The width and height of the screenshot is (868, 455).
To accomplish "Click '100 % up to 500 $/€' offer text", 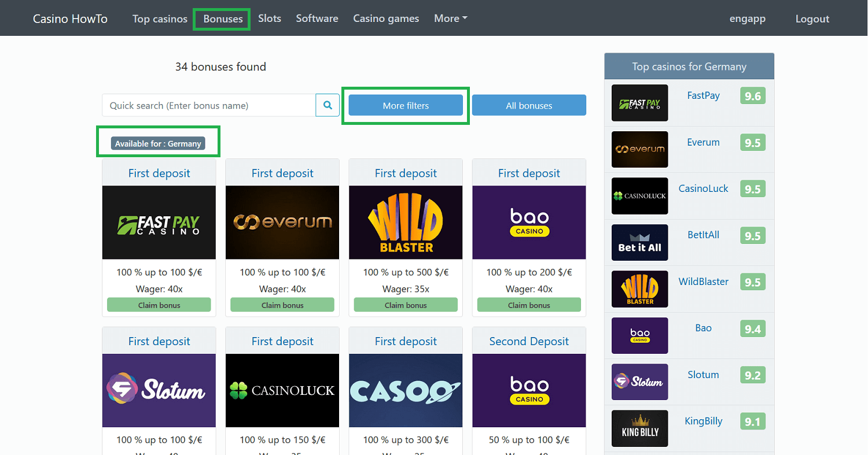I will 406,272.
